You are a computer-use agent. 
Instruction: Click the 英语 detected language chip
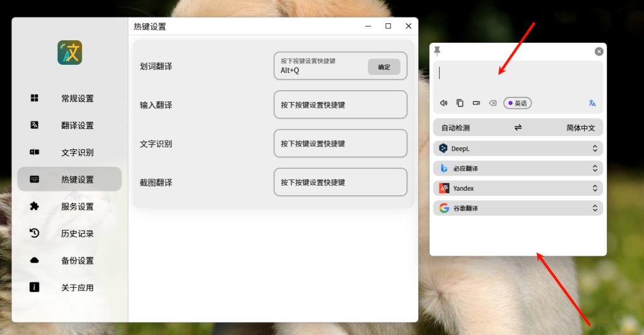(x=518, y=103)
